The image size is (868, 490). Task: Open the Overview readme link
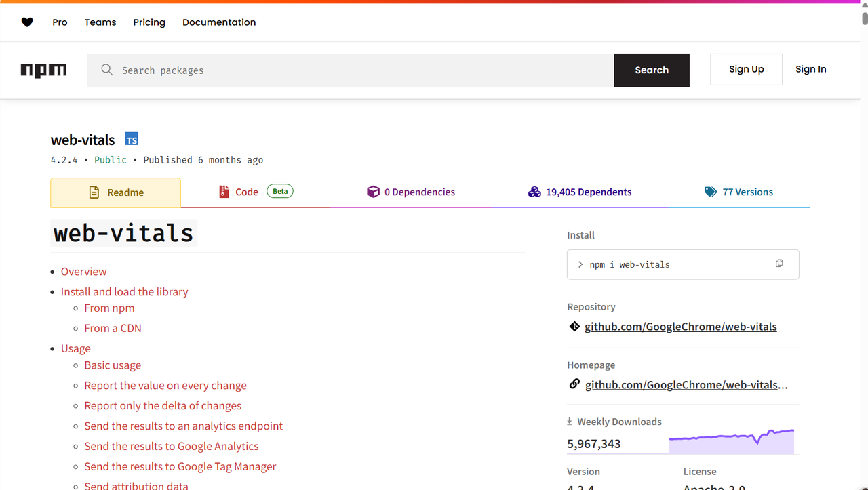[84, 271]
